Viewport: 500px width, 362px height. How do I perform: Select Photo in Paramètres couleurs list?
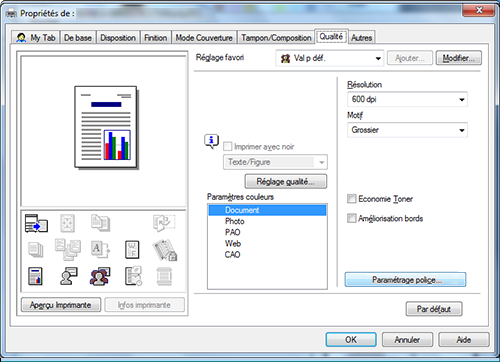pos(267,221)
